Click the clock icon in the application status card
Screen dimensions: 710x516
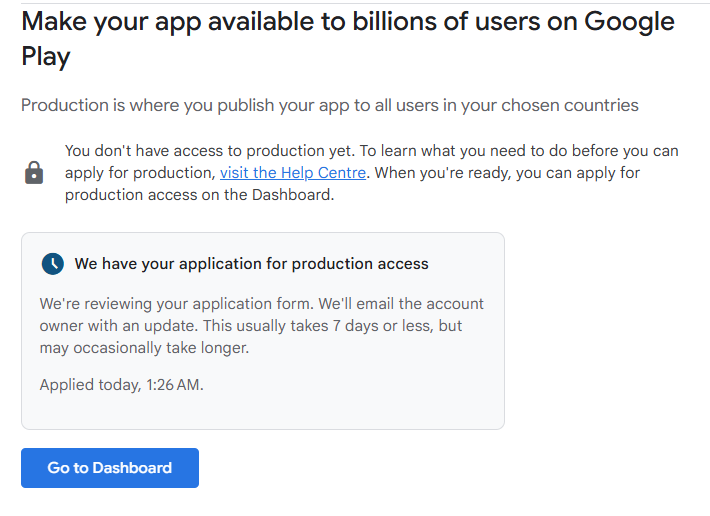[x=53, y=264]
